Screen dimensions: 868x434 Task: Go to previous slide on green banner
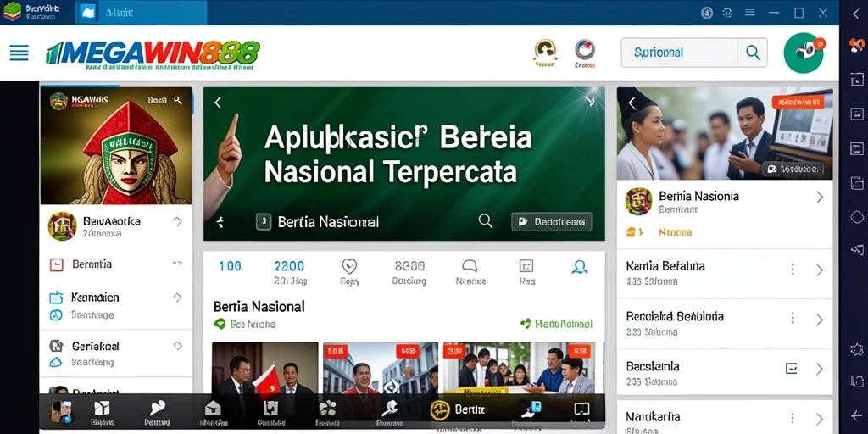coord(218,103)
